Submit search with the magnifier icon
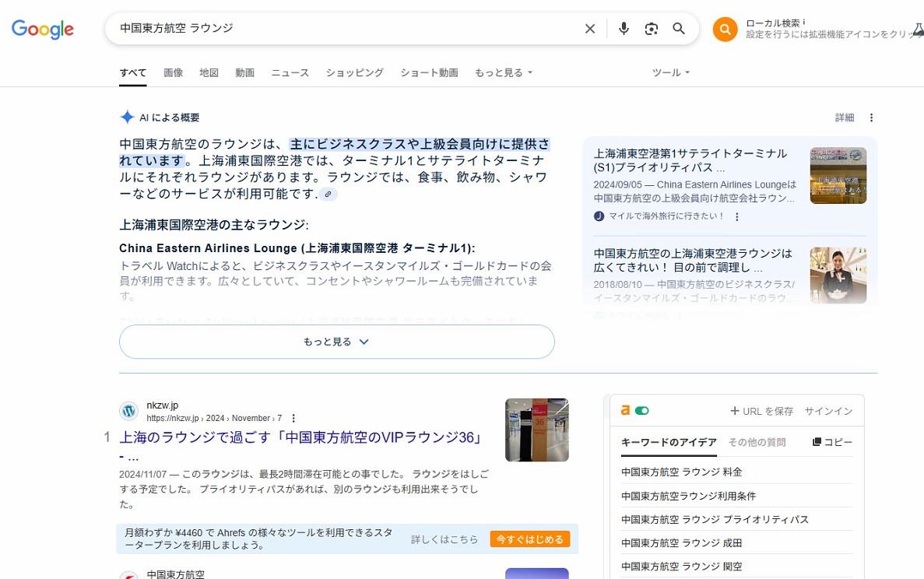Viewport: 924px width, 579px height. 679,28
